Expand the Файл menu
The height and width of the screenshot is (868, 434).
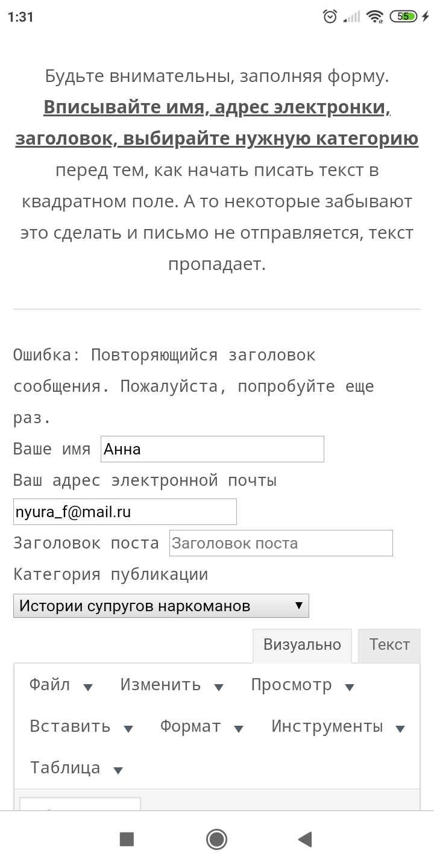point(60,685)
